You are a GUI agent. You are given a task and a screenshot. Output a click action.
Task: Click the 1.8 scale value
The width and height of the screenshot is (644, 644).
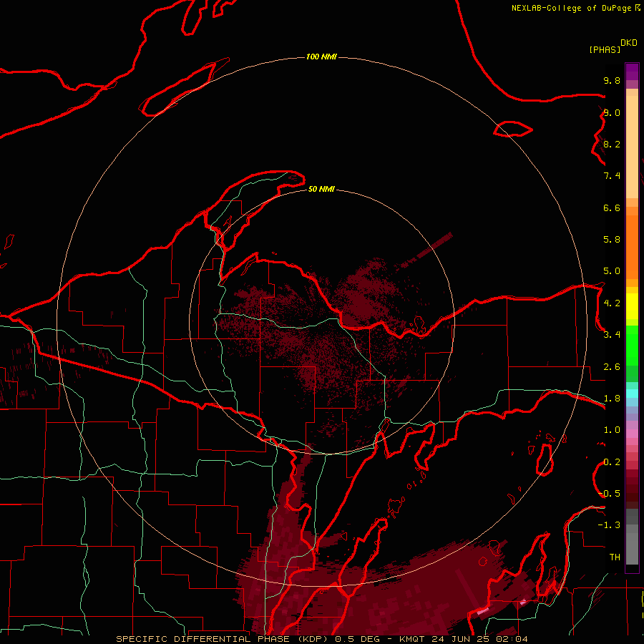[612, 399]
